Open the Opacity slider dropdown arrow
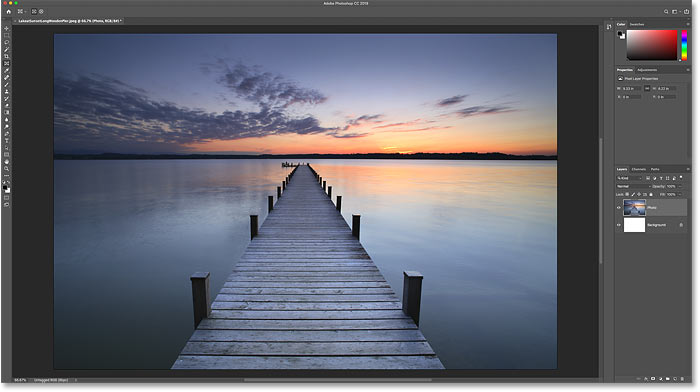The height and width of the screenshot is (392, 700). (680, 186)
